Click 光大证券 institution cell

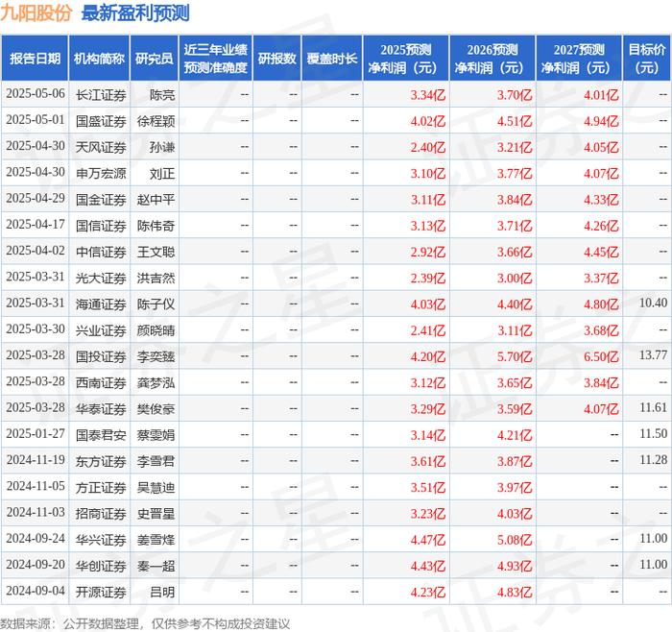101,278
